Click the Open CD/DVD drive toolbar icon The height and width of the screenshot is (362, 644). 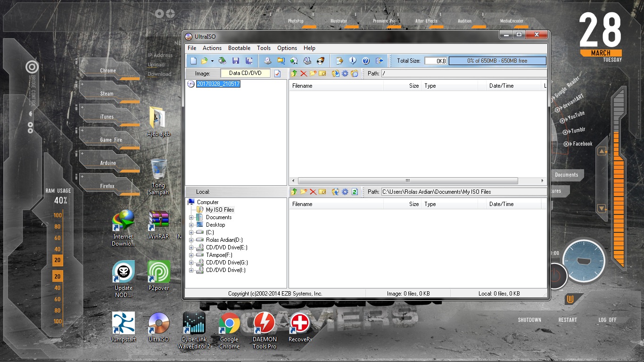(222, 61)
